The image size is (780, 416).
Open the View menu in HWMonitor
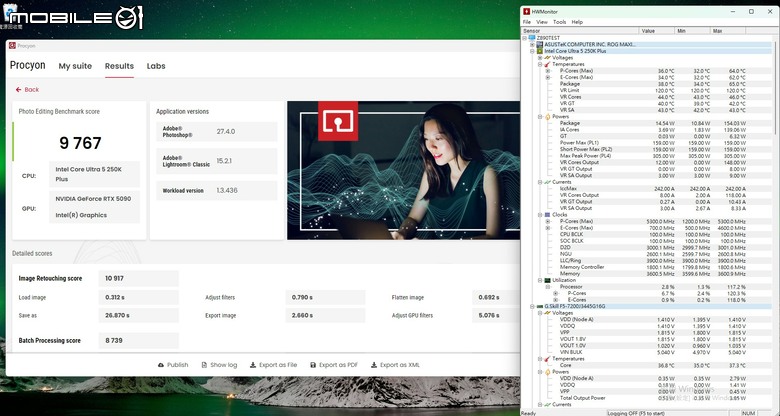click(542, 22)
